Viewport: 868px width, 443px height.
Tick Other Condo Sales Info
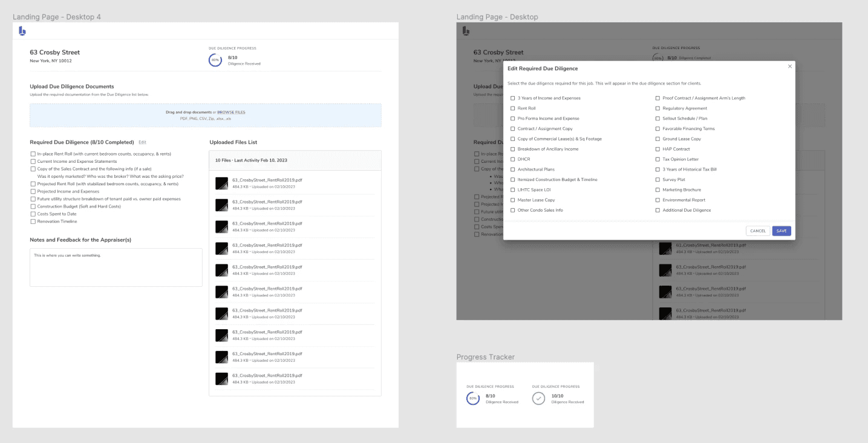point(513,210)
